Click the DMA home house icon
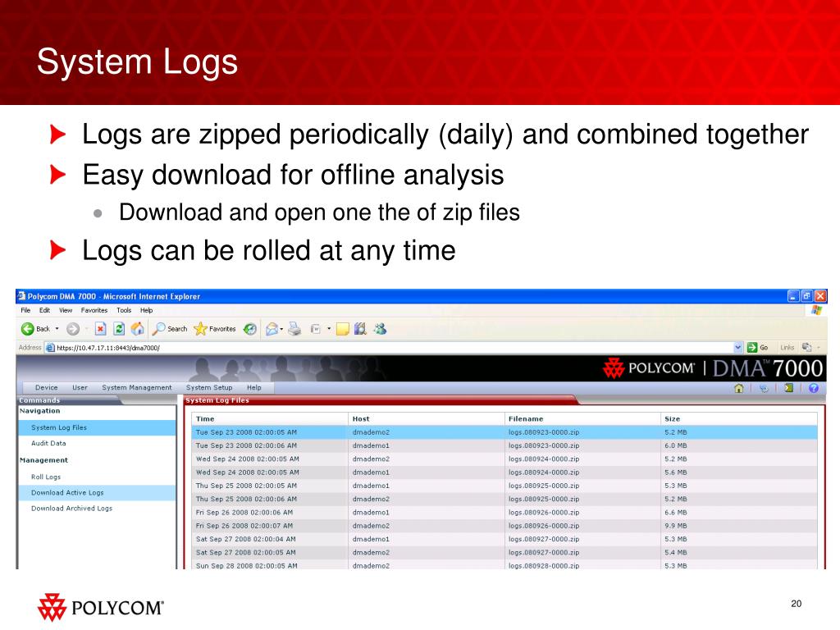 (x=739, y=388)
